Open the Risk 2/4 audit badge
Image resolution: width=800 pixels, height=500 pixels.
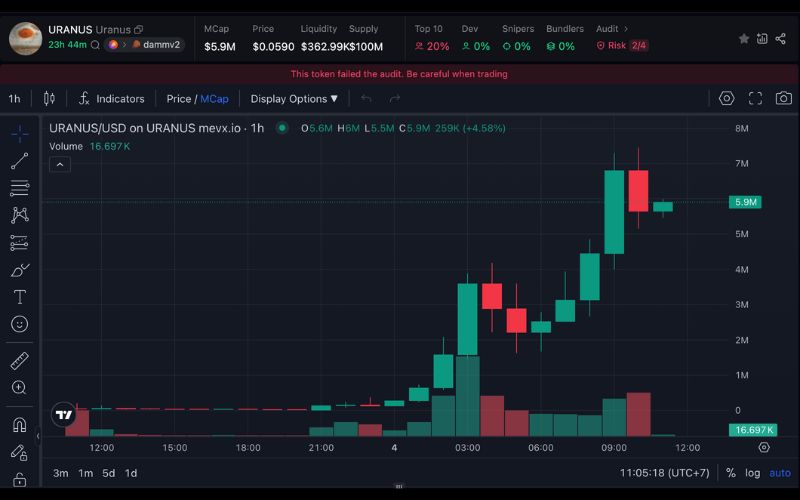tap(622, 45)
